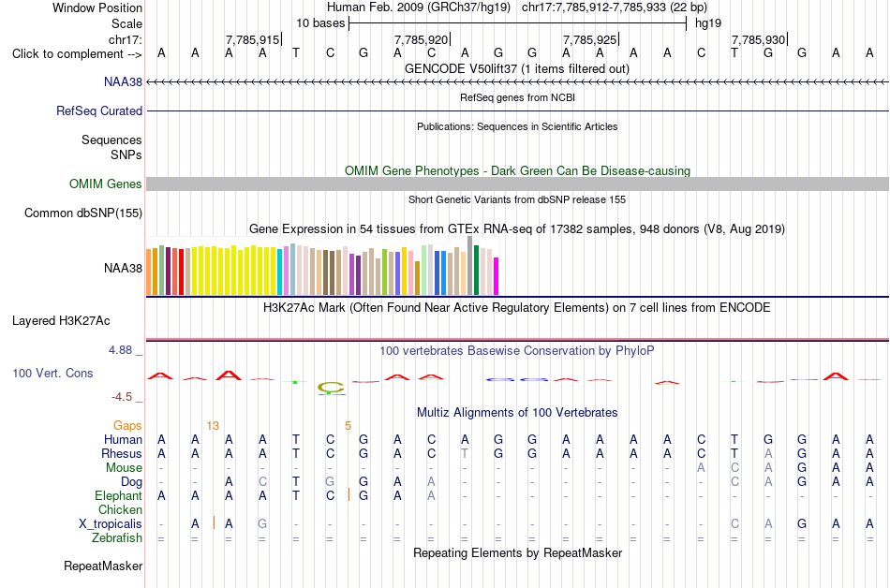Click the 7,785,920 ruler position
890x588 pixels.
point(422,39)
